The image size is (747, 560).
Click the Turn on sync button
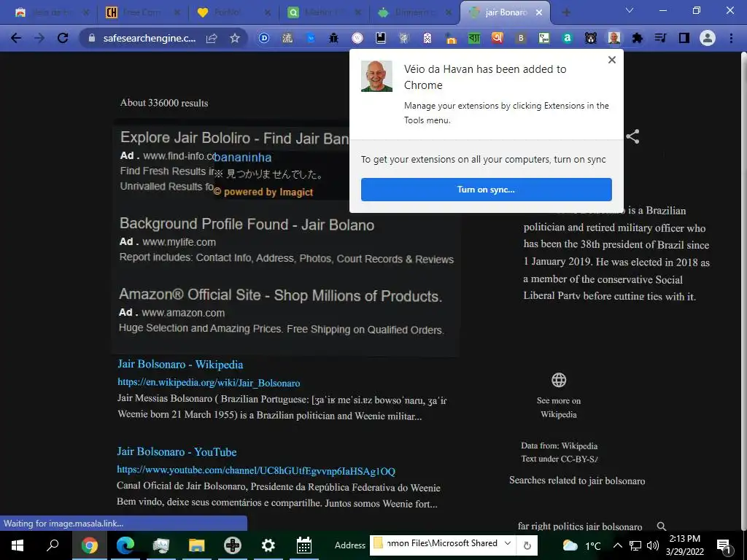(x=486, y=190)
